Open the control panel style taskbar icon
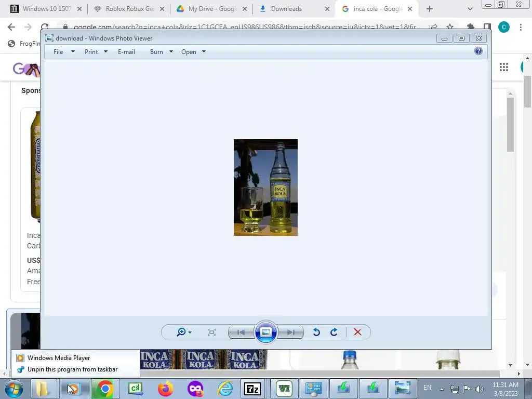The height and width of the screenshot is (399, 532). click(313, 389)
